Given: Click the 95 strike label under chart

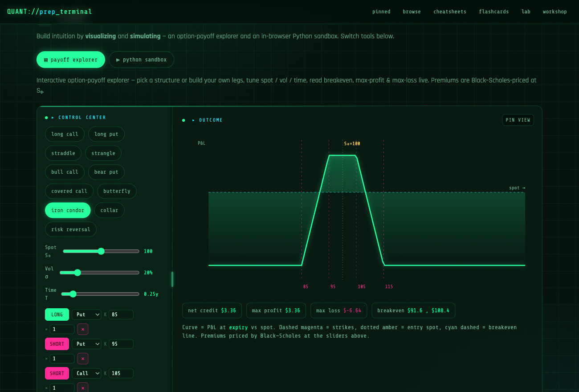Looking at the screenshot, I should click(x=333, y=287).
